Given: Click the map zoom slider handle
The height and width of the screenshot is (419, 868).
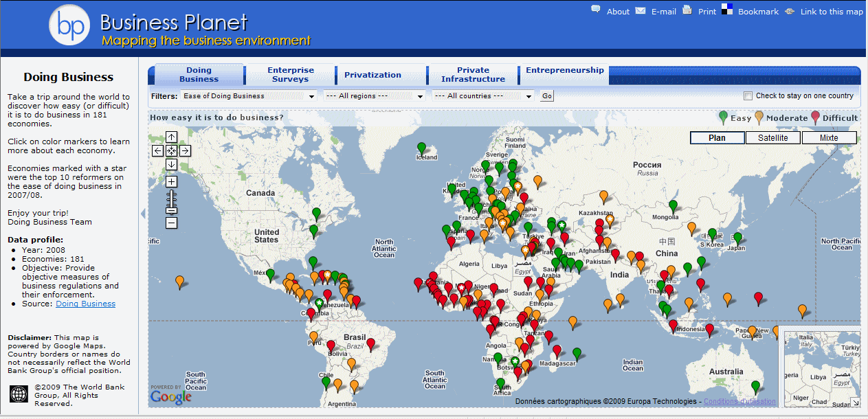Looking at the screenshot, I should 172,209.
